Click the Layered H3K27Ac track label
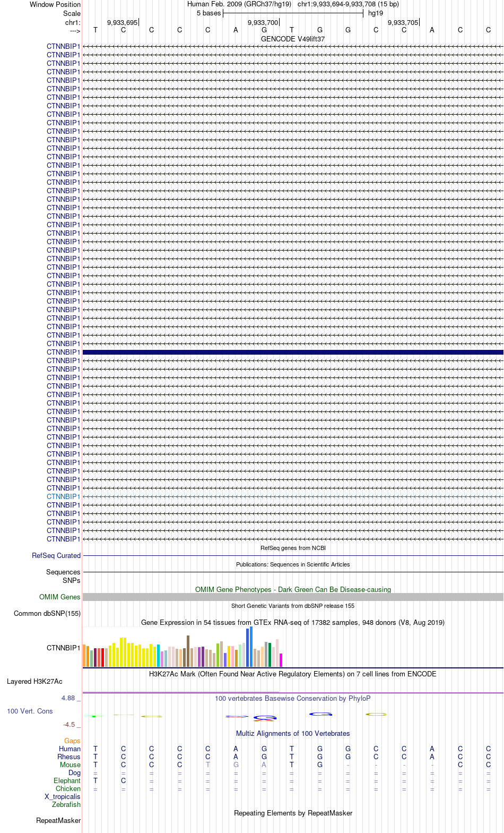The width and height of the screenshot is (504, 833). click(34, 681)
